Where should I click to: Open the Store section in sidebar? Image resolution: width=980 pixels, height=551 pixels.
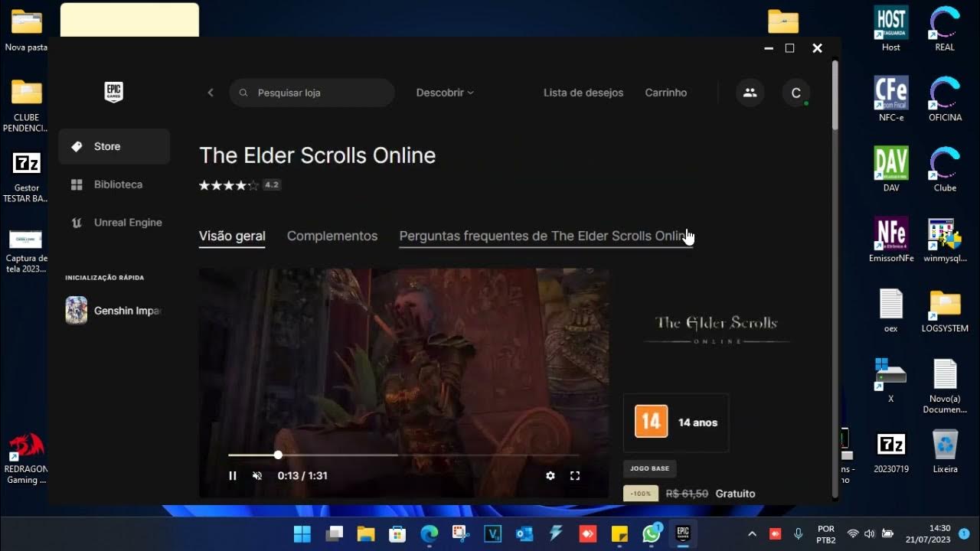coord(114,146)
